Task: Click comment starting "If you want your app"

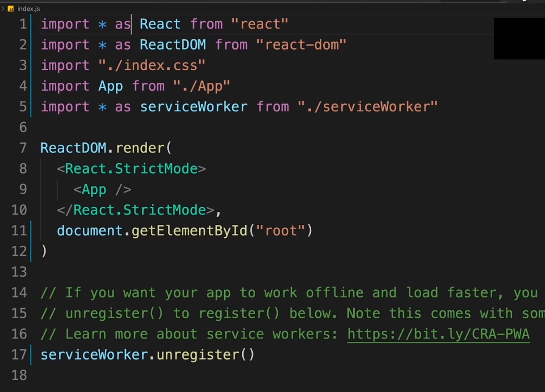Action: point(289,293)
